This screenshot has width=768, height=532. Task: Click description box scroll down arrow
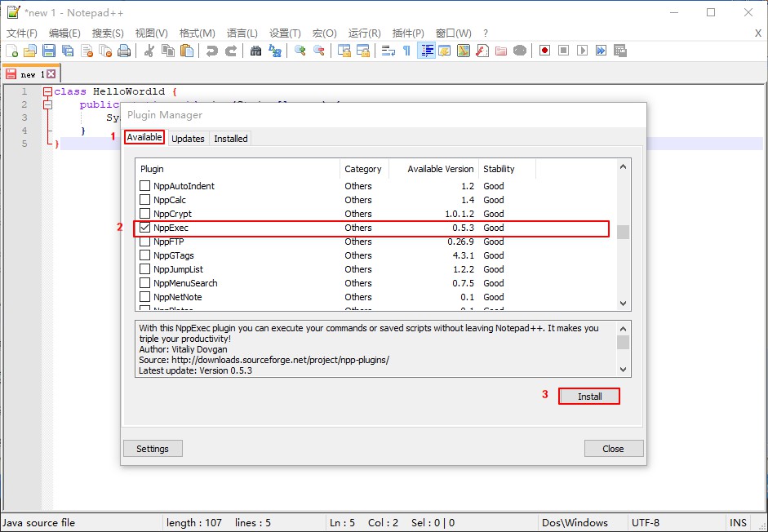pos(623,370)
